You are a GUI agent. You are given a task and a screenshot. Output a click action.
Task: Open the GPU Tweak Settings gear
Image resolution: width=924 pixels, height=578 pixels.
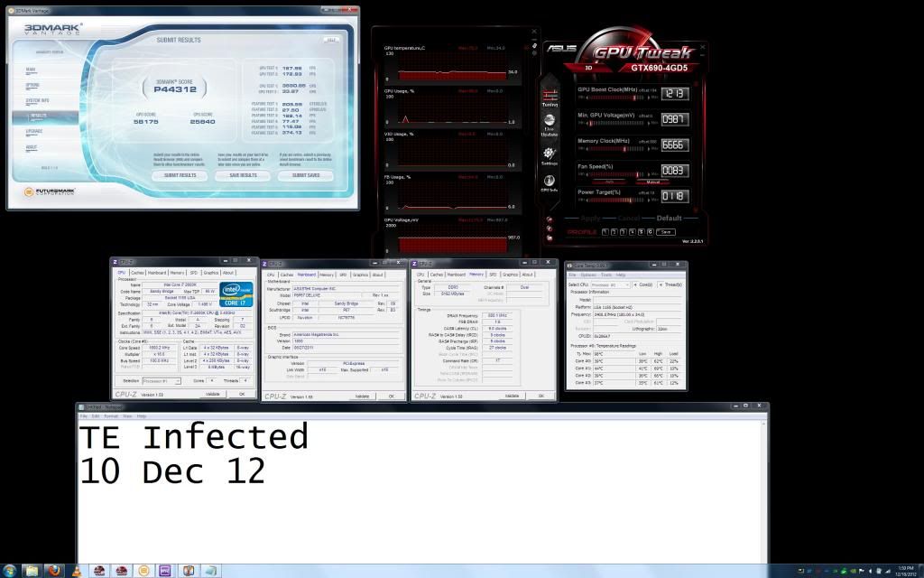pos(550,155)
